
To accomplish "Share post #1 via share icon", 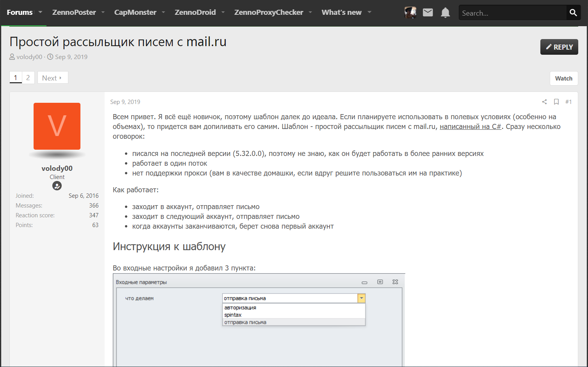I will (x=544, y=102).
